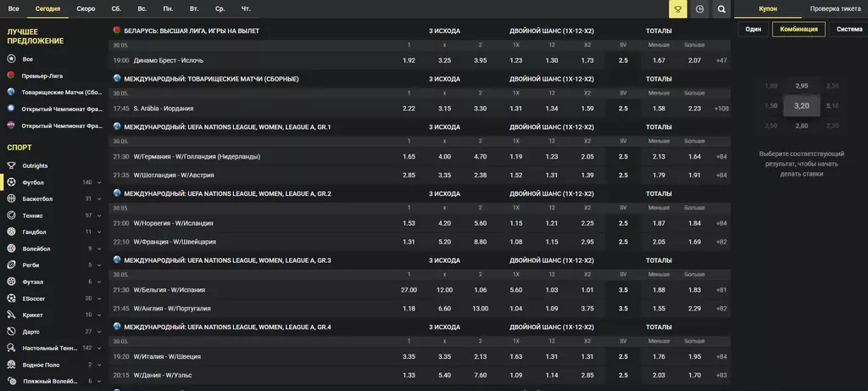The width and height of the screenshot is (868, 391).
Task: Open the clock time filter icon
Action: [699, 9]
